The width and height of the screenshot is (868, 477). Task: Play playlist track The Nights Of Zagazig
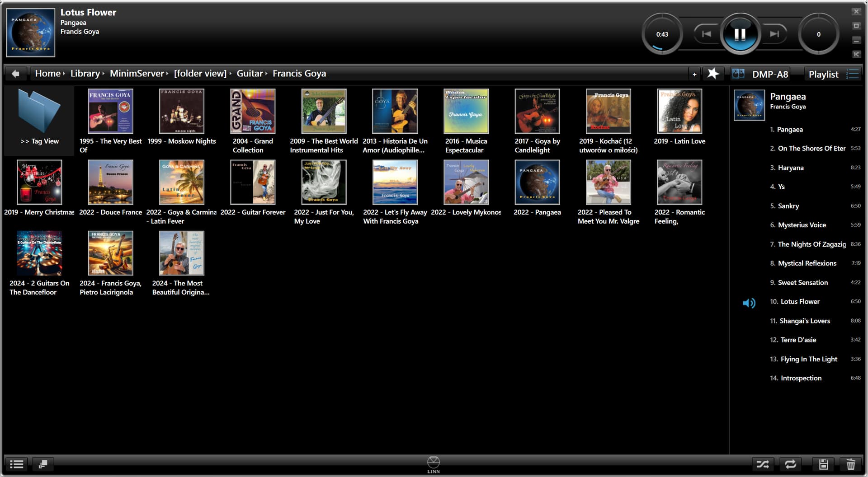(797, 244)
